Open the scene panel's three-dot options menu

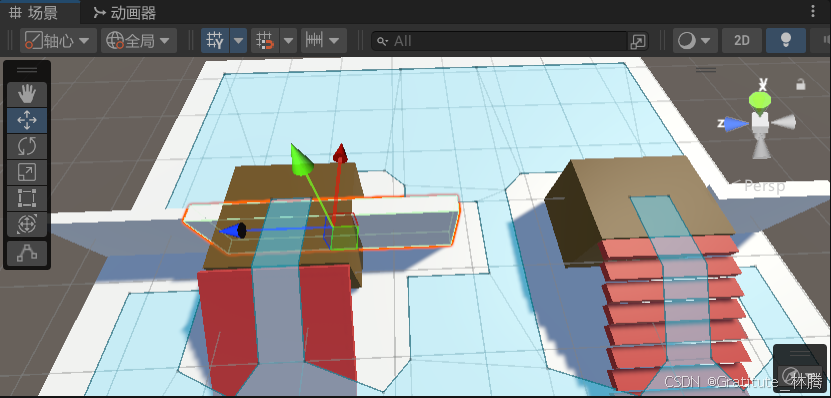point(813,12)
